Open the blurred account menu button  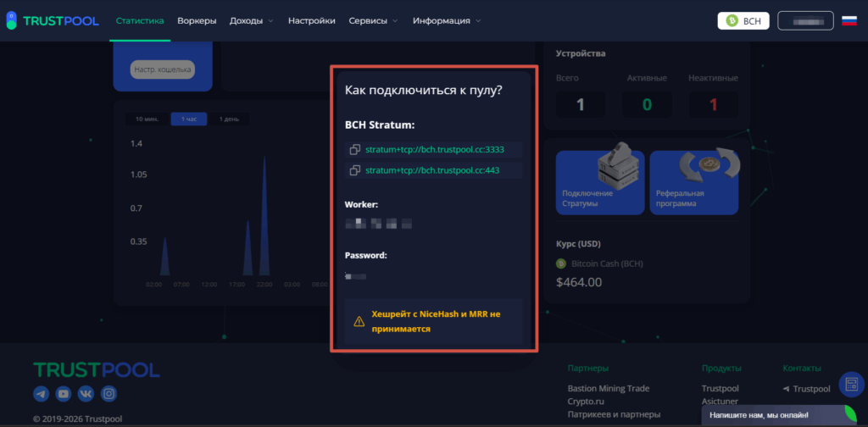coord(805,21)
